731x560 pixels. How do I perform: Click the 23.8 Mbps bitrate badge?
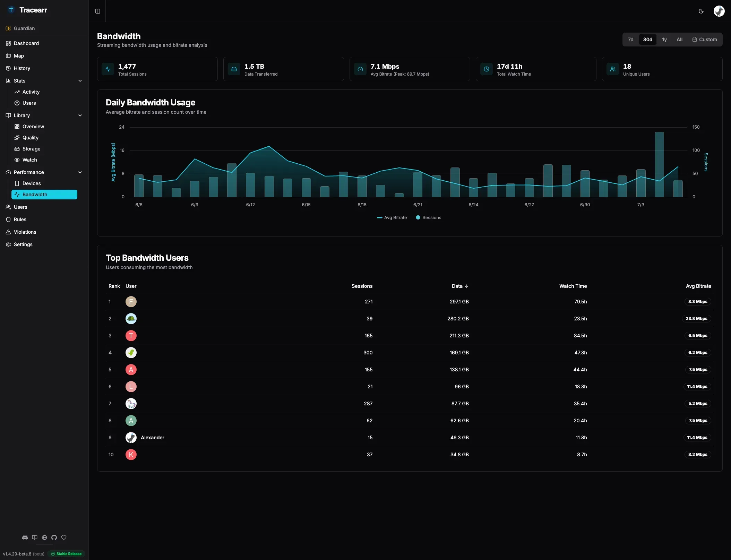pos(696,319)
